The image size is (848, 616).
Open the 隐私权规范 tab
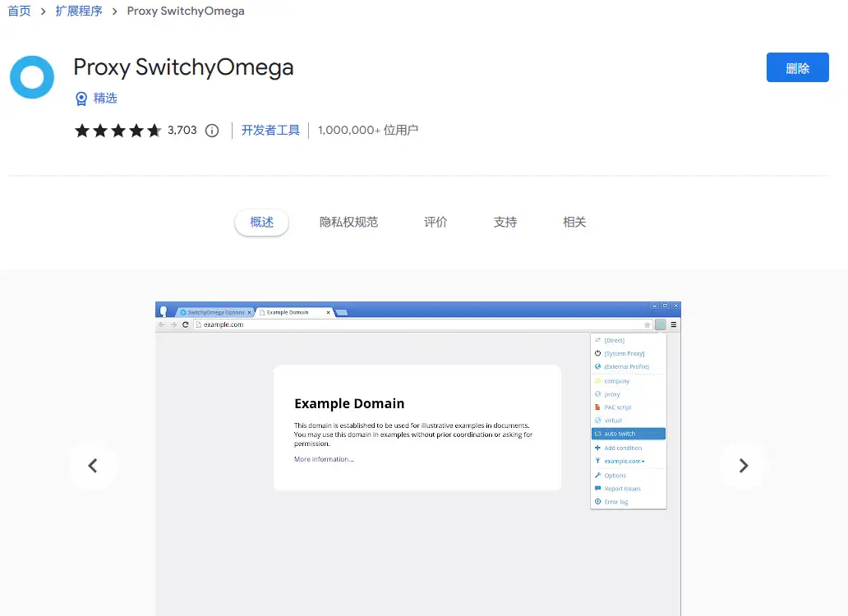(348, 222)
